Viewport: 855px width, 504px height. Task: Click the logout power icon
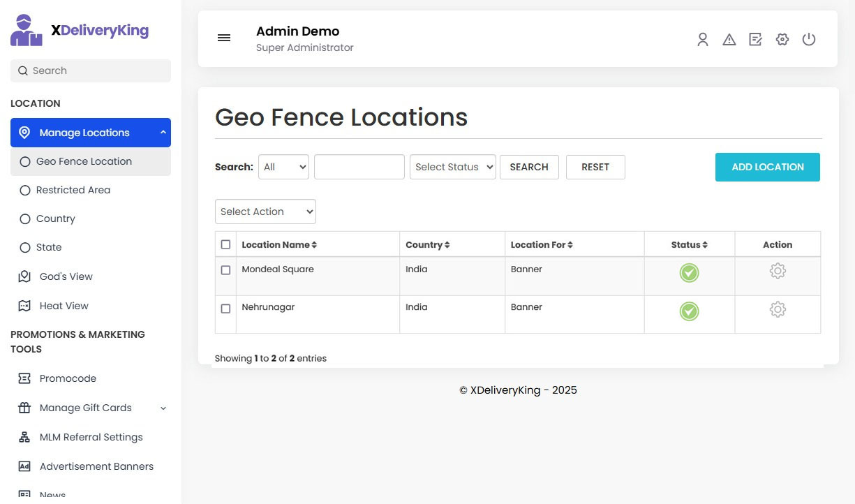tap(809, 40)
